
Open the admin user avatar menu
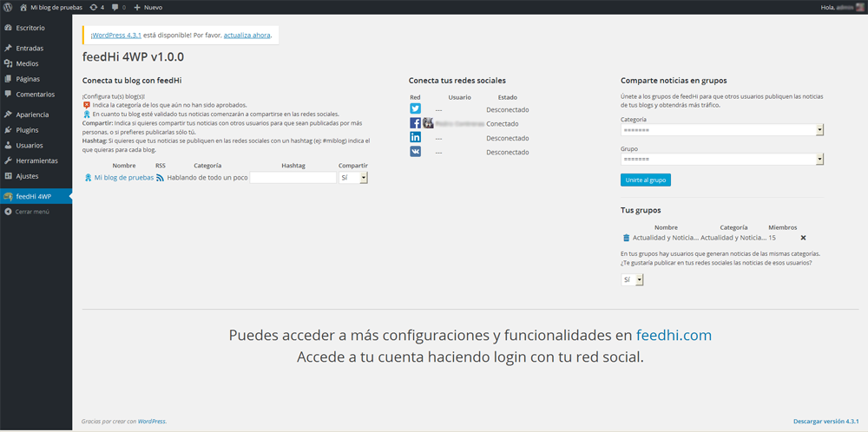(859, 8)
